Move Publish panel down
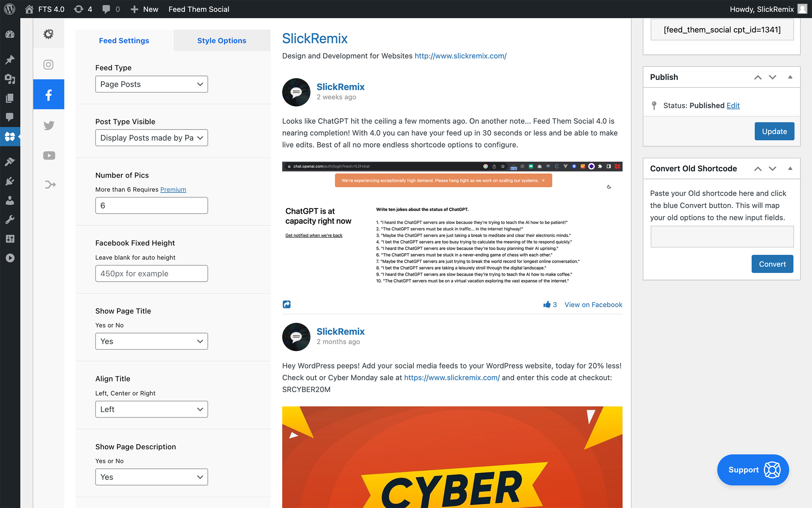 tap(772, 77)
